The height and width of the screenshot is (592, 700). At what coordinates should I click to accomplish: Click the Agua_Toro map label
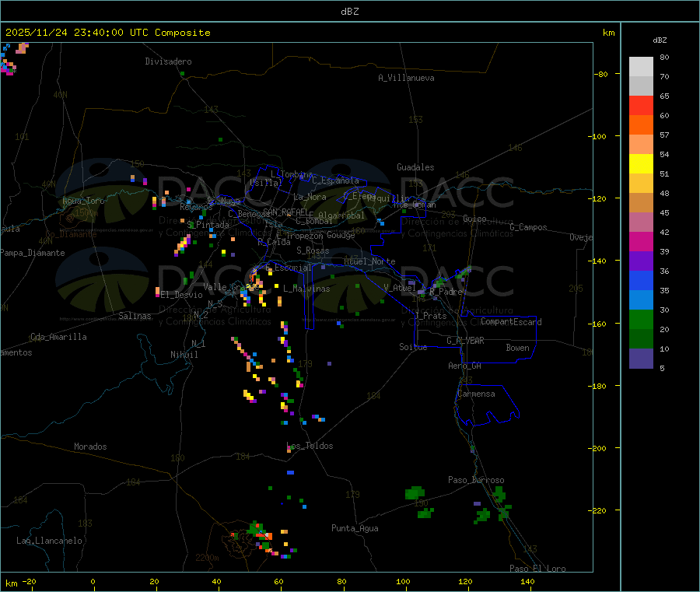pos(83,201)
